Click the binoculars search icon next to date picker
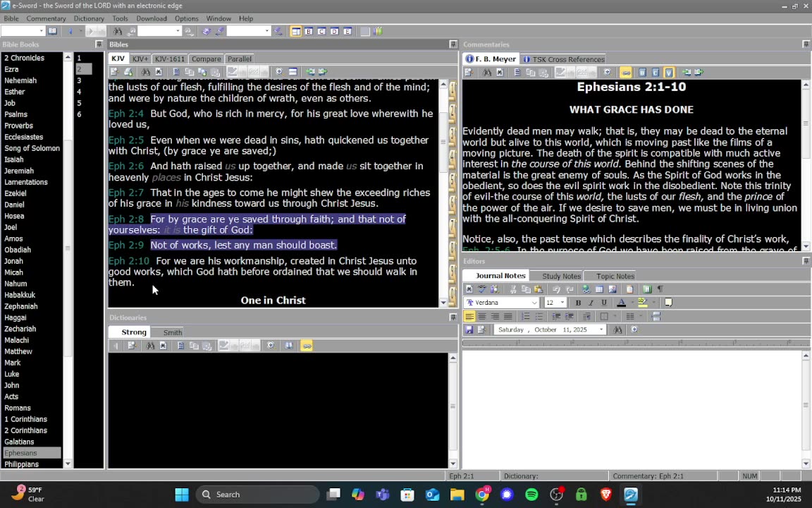Image resolution: width=812 pixels, height=508 pixels. point(617,329)
